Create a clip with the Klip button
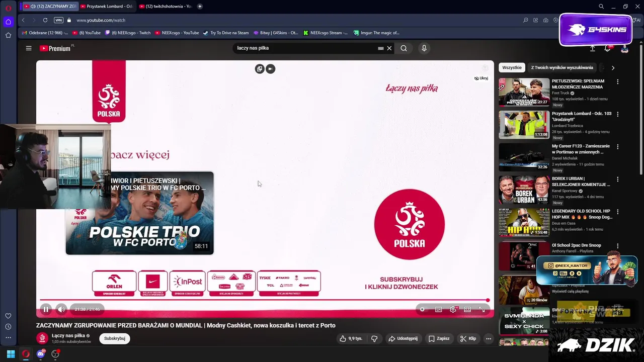Viewport: 644px width, 362px height. (468, 338)
